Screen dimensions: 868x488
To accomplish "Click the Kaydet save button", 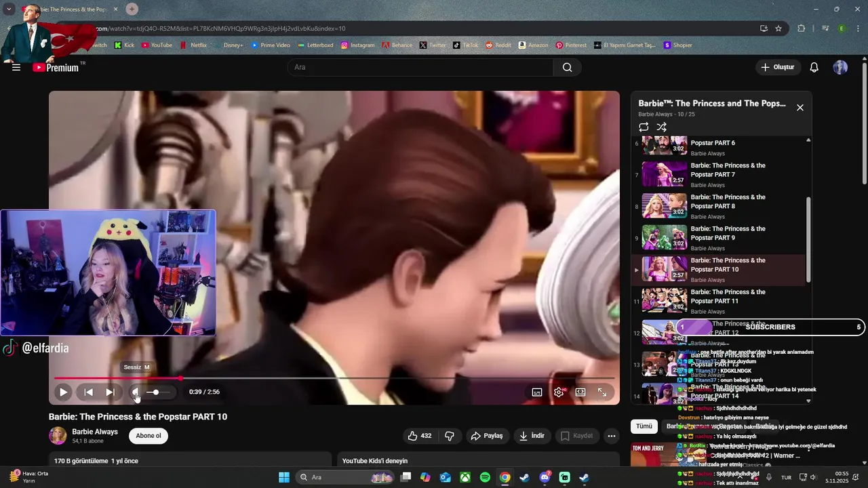I will coord(576,436).
